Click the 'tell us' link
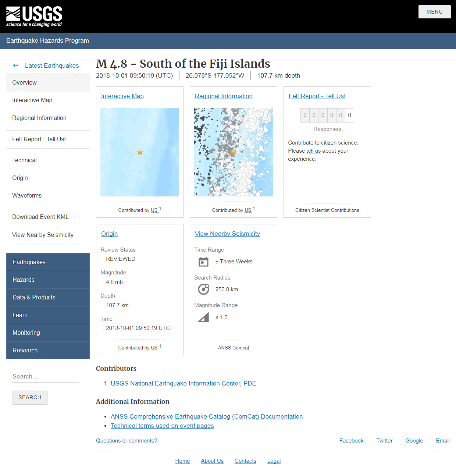This screenshot has height=476, width=456. pos(313,151)
